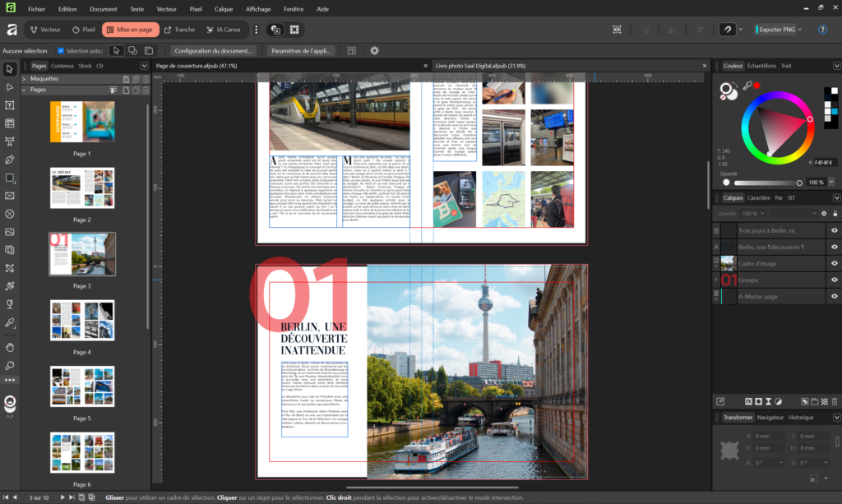Select the Rectangle shape tool
This screenshot has height=504, width=842.
[10, 178]
